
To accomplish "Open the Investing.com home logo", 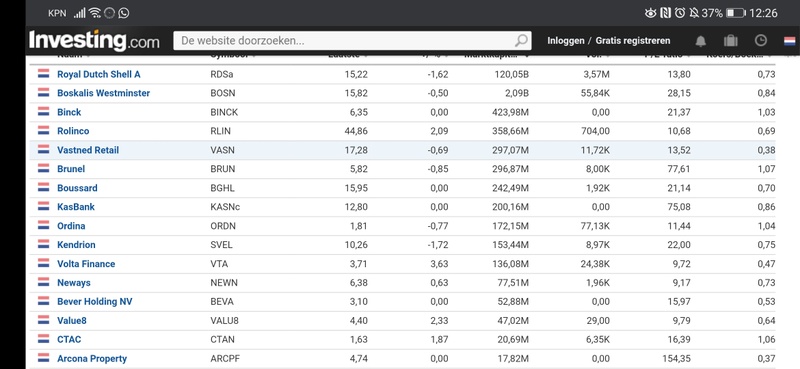I will point(94,41).
